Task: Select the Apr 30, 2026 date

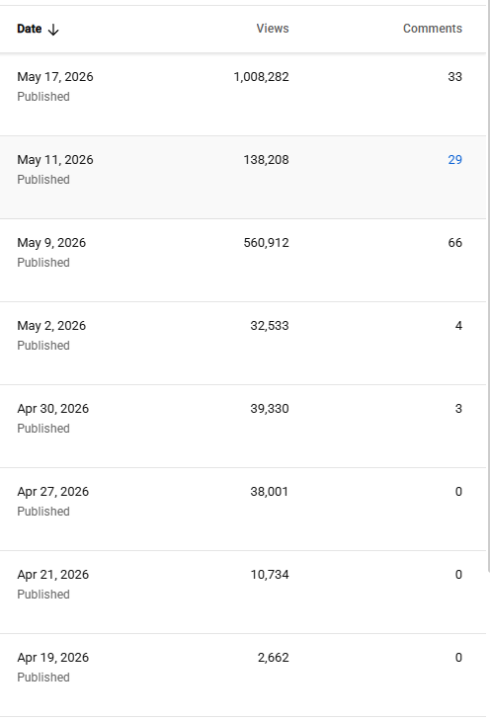Action: pyautogui.click(x=53, y=409)
